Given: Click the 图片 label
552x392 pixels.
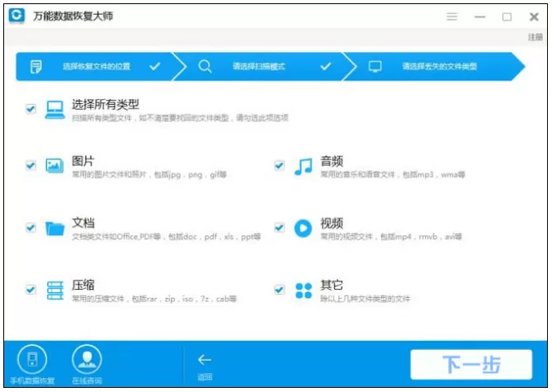Looking at the screenshot, I should coord(83,161).
